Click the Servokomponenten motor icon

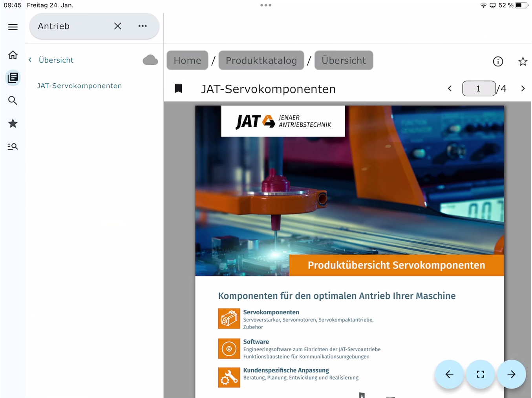click(x=229, y=318)
